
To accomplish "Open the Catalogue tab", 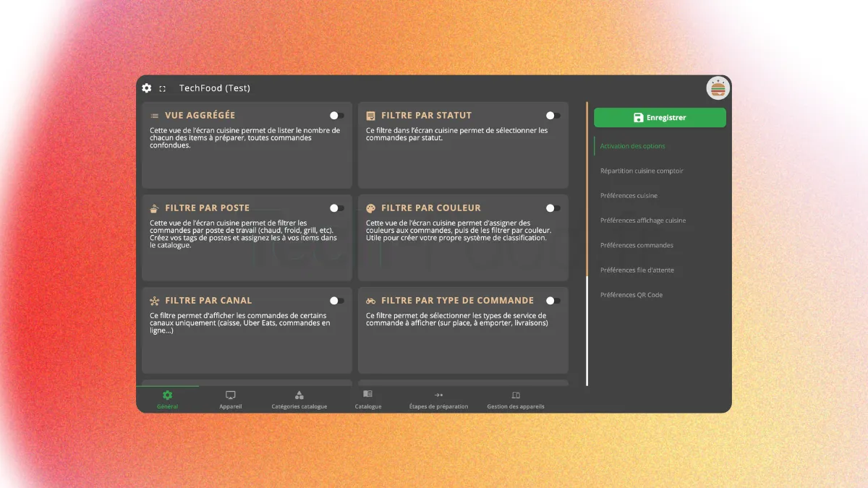I will [367, 399].
